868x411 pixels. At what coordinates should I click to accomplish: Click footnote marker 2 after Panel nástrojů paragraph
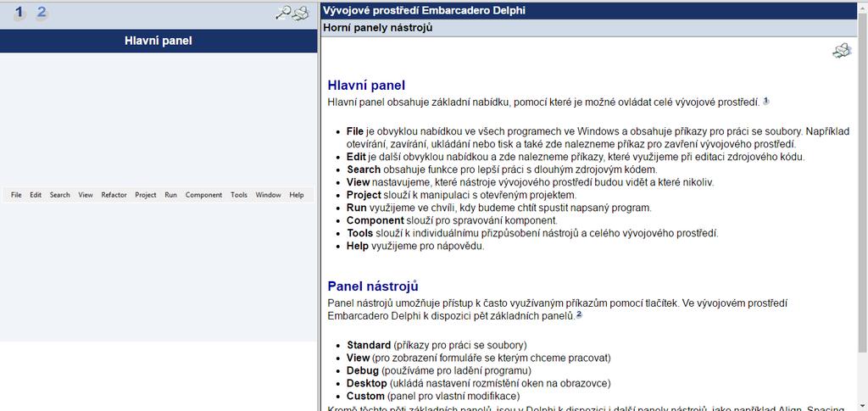579,314
